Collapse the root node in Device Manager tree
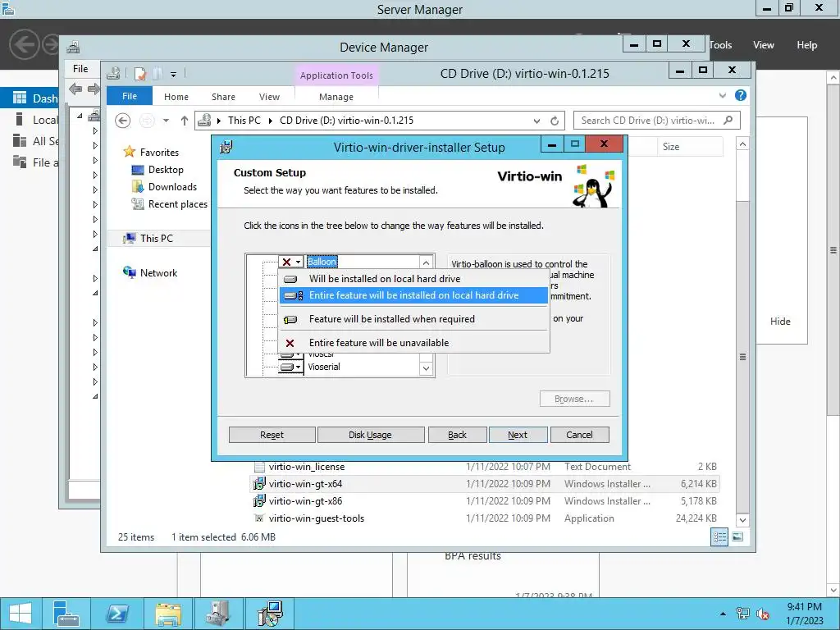The image size is (840, 630). tap(80, 116)
